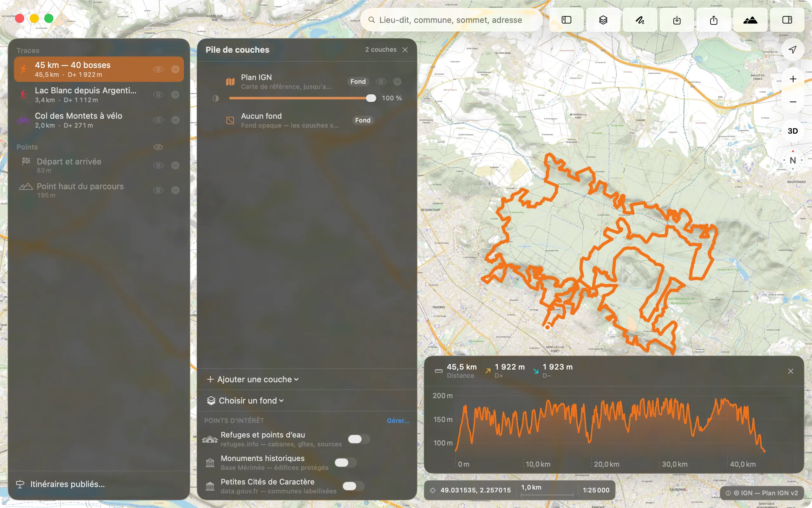The image size is (812, 508).
Task: Toggle visibility of Lac Blanc trace
Action: [x=158, y=95]
